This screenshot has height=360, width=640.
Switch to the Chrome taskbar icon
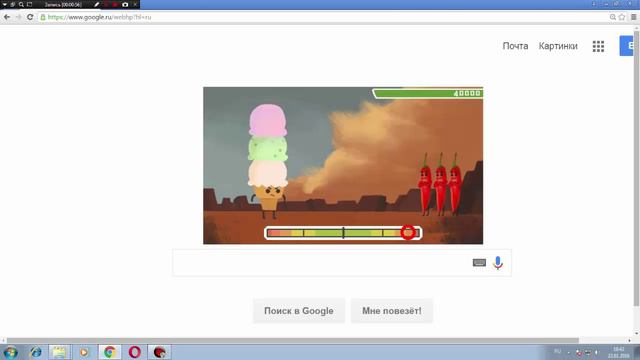109,352
